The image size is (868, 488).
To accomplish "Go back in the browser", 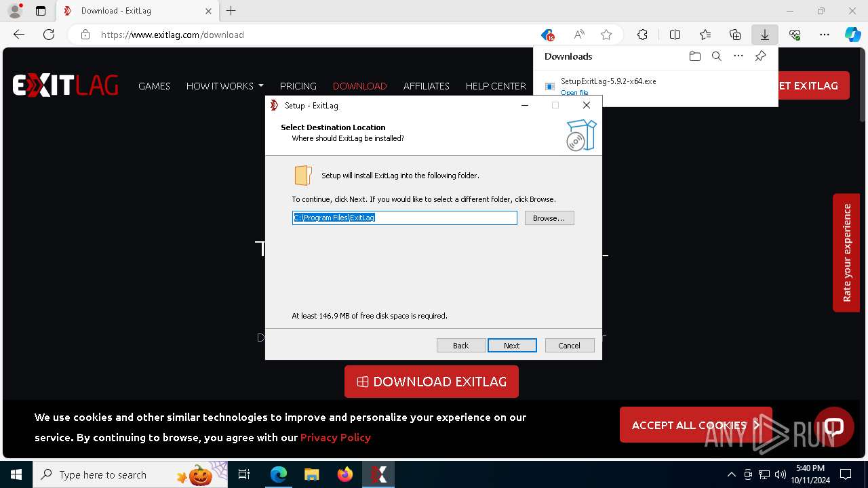I will [x=19, y=35].
